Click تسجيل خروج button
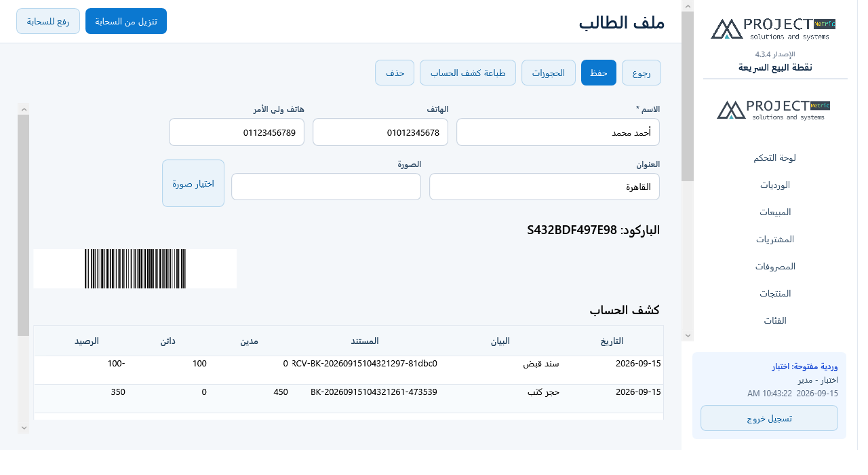868x475 pixels. click(769, 418)
